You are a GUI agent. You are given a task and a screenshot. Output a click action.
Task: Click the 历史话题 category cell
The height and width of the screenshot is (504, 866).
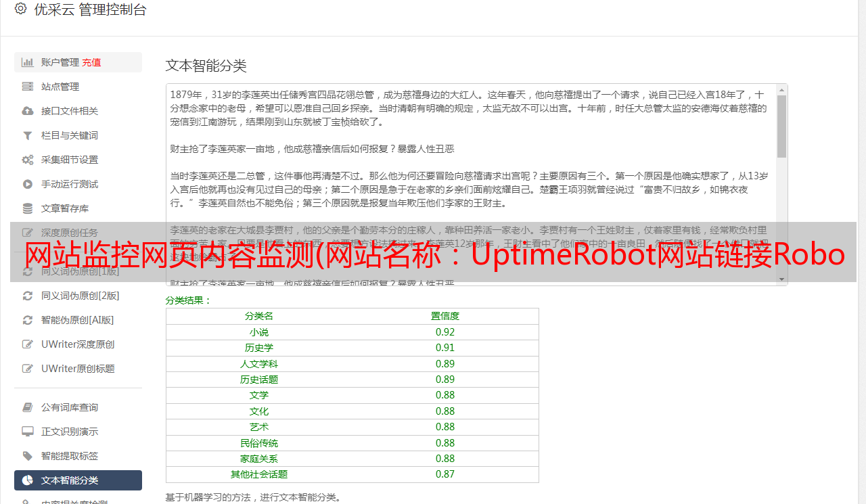pyautogui.click(x=259, y=380)
